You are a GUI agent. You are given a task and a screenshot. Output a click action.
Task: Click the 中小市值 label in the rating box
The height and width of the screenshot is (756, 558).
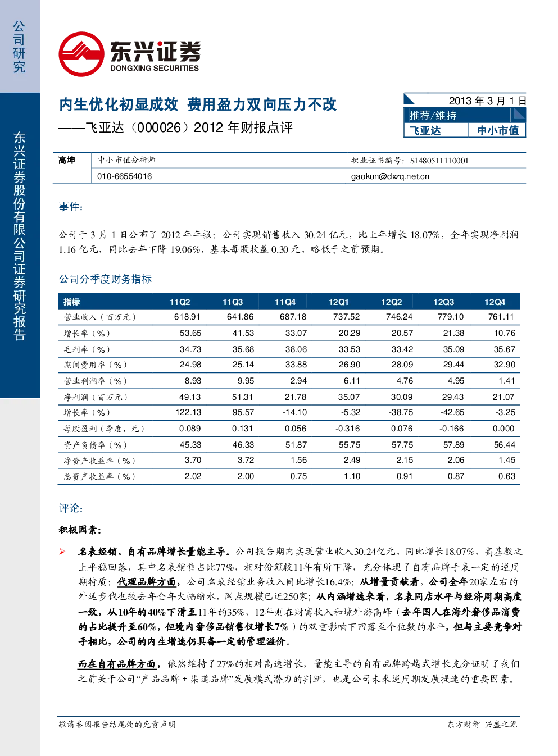click(x=498, y=131)
